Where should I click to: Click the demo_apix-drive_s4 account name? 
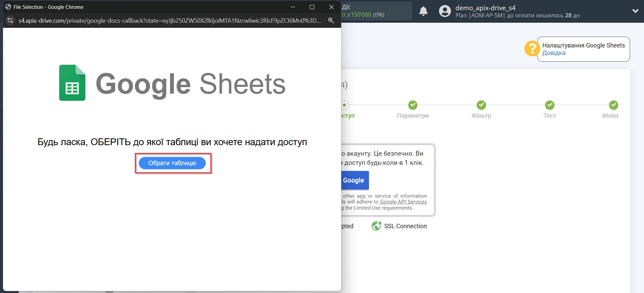click(485, 8)
